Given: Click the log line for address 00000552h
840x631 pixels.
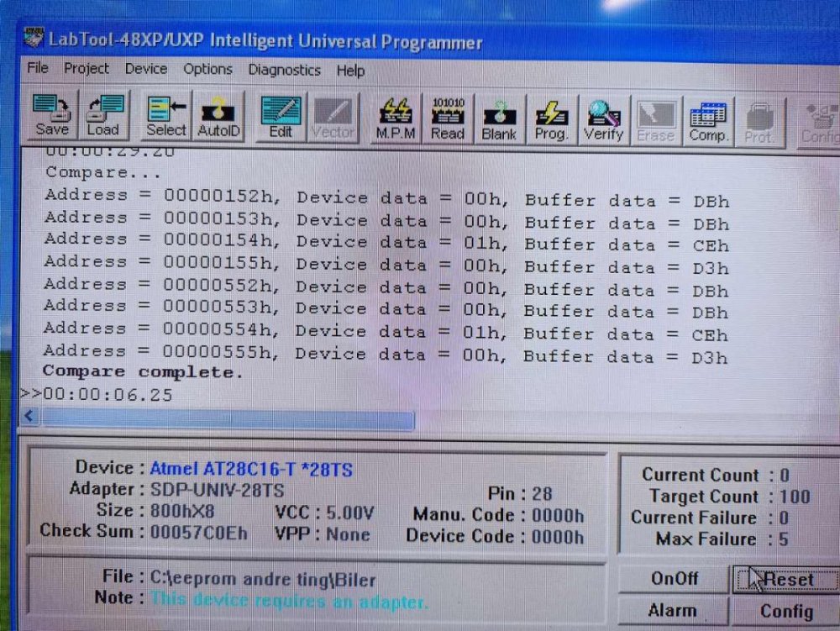Looking at the screenshot, I should [x=386, y=287].
